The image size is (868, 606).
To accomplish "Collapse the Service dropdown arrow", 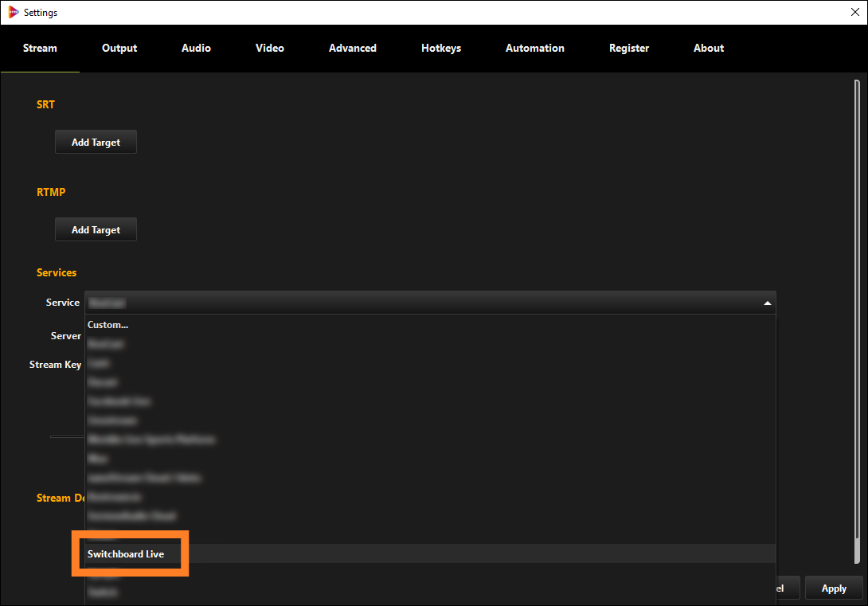I will click(x=767, y=303).
